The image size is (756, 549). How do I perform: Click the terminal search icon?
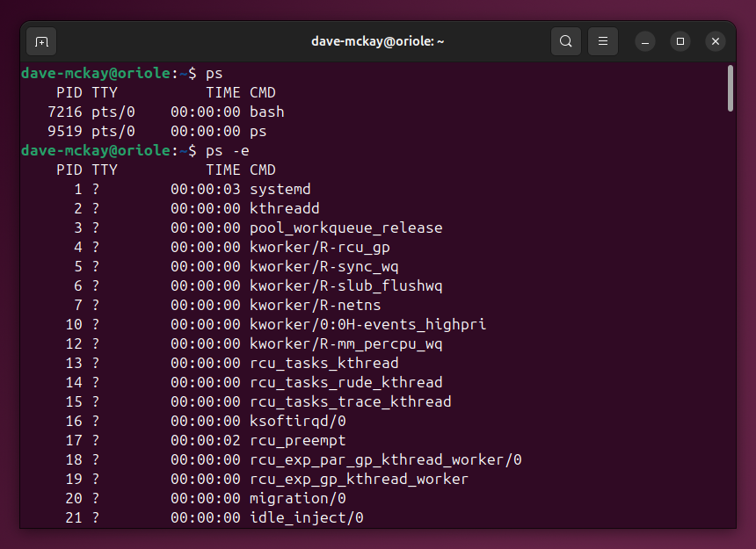565,41
